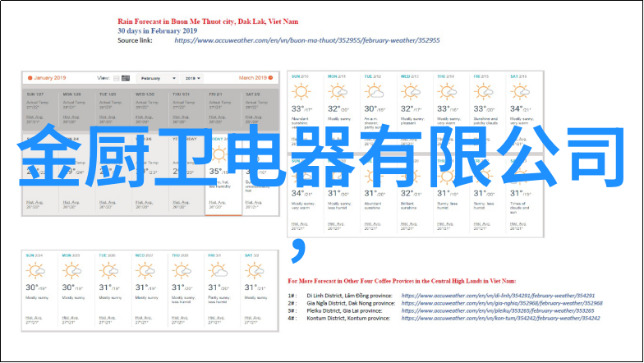Screen dimensions: 644x363
Task: Click the weather icon for MON 2/25
Action: [x=72, y=271]
